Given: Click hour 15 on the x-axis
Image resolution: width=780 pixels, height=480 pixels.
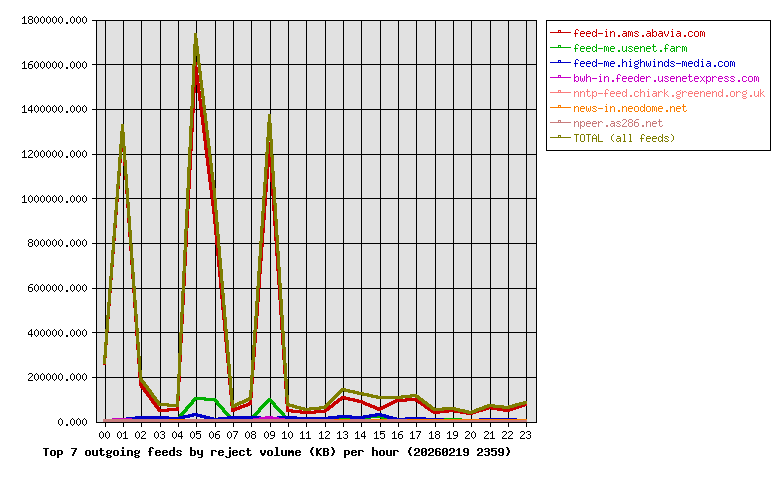Looking at the screenshot, I should (379, 435).
